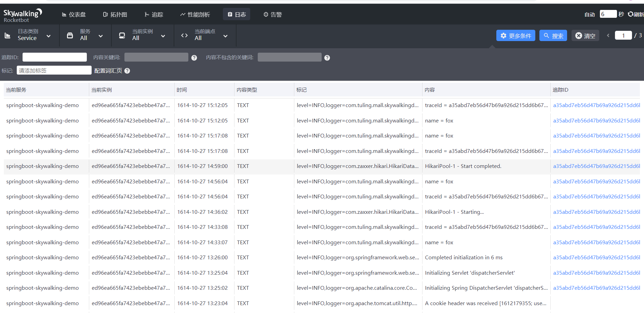Viewport: 644px width, 313px height.
Task: Click help icon beside content keyword field
Action: (x=194, y=58)
